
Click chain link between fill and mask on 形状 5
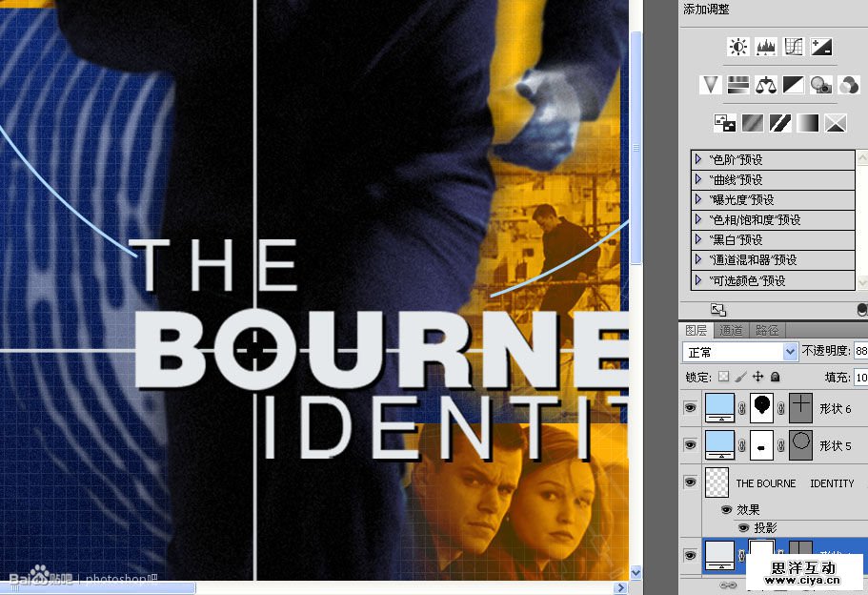tap(742, 445)
